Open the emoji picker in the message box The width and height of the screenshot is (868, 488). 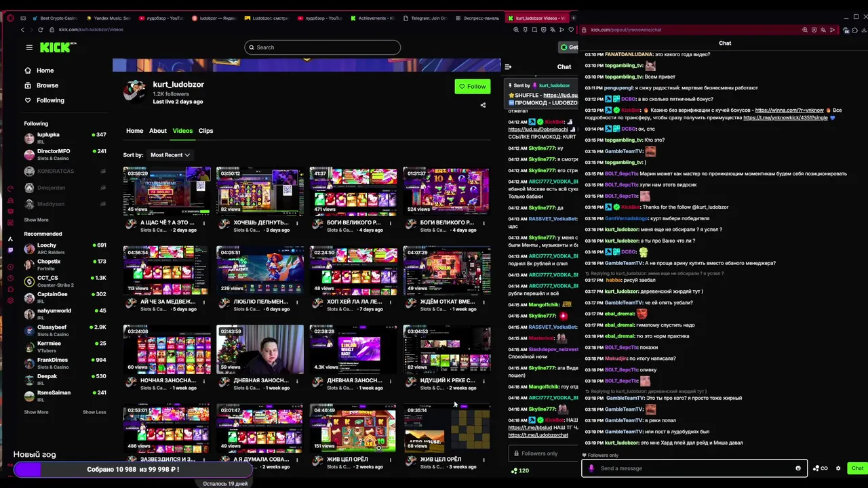798,468
